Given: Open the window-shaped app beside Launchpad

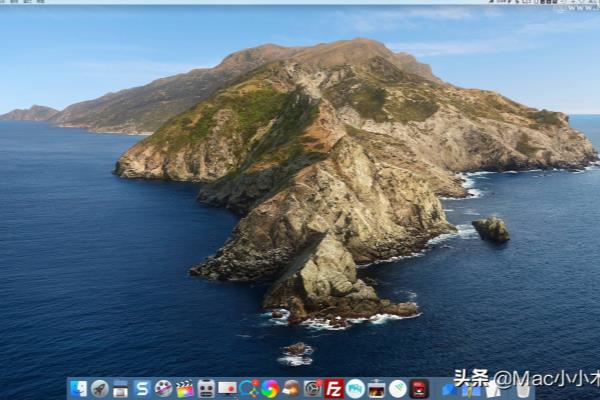Looking at the screenshot, I should click(121, 389).
